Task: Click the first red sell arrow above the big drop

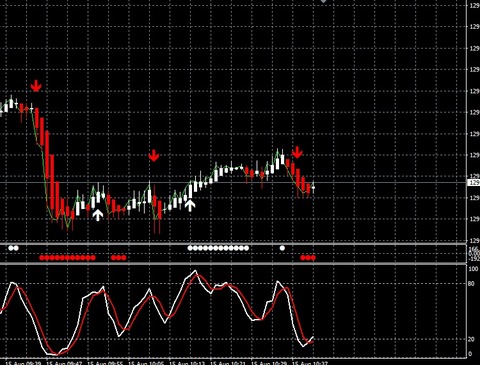Action: pyautogui.click(x=36, y=86)
